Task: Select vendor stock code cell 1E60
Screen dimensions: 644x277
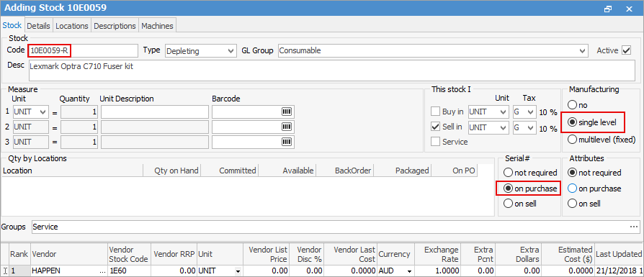Action: 129,271
